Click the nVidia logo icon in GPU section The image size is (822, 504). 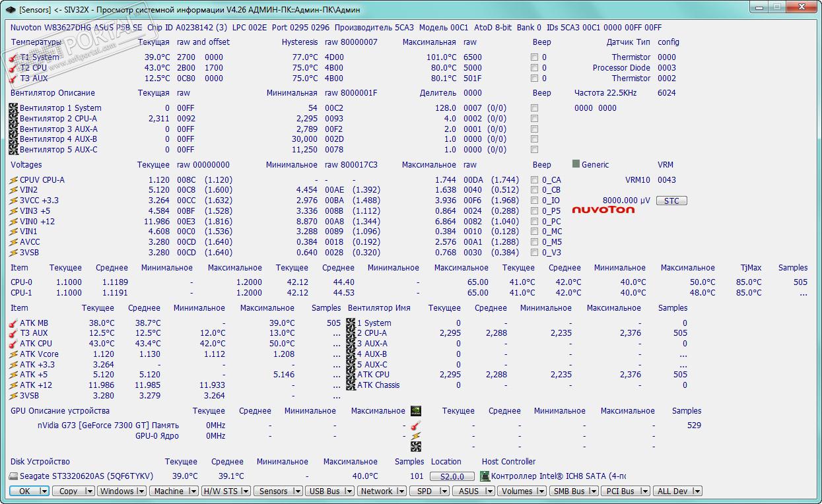pos(416,411)
